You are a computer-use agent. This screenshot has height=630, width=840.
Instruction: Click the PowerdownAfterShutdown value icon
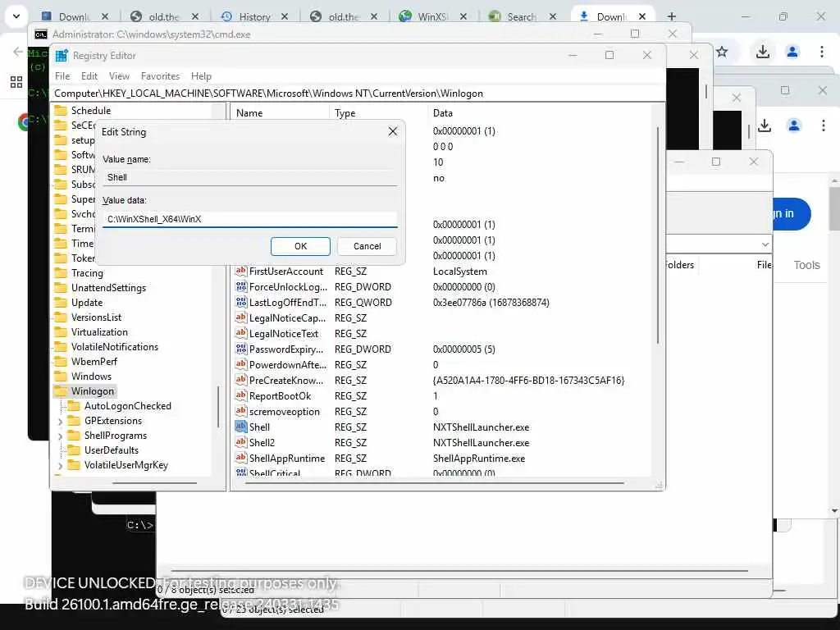[240, 363]
